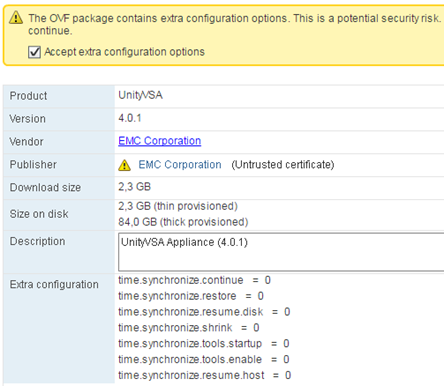
Task: Click the Version 4.0.1 value
Action: [x=130, y=118]
